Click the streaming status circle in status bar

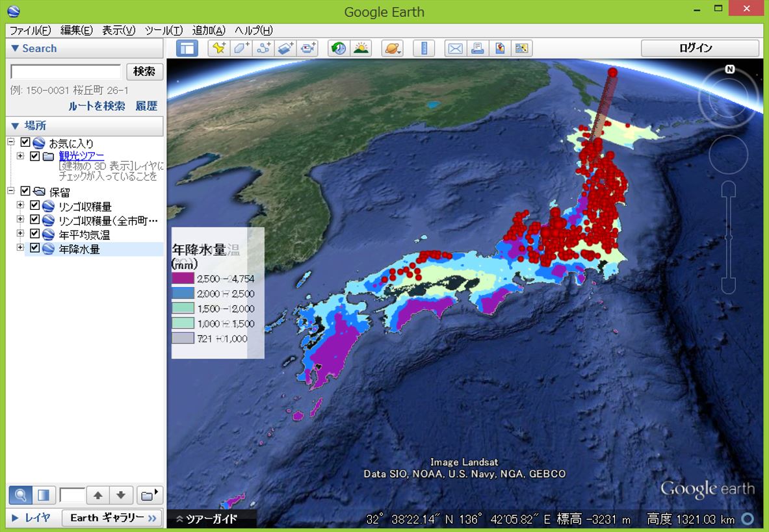[748, 518]
